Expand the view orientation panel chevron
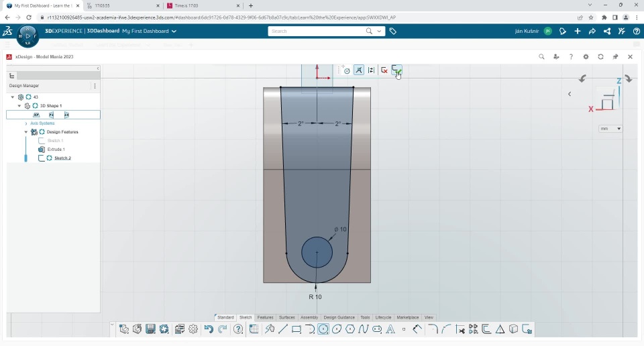 pos(570,94)
